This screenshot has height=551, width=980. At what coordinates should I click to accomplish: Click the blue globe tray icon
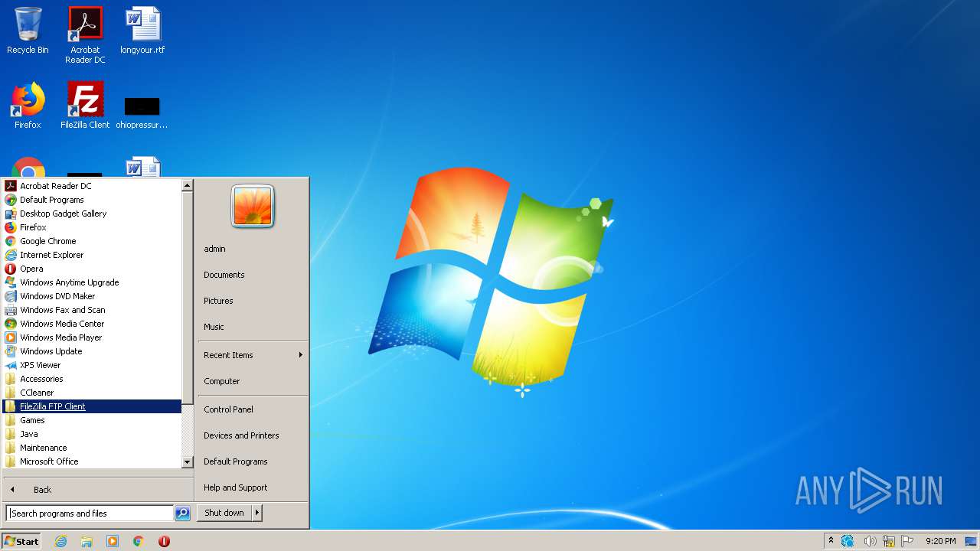848,541
